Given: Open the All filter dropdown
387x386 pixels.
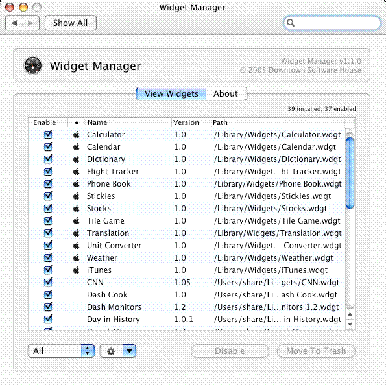Looking at the screenshot, I should coord(62,351).
